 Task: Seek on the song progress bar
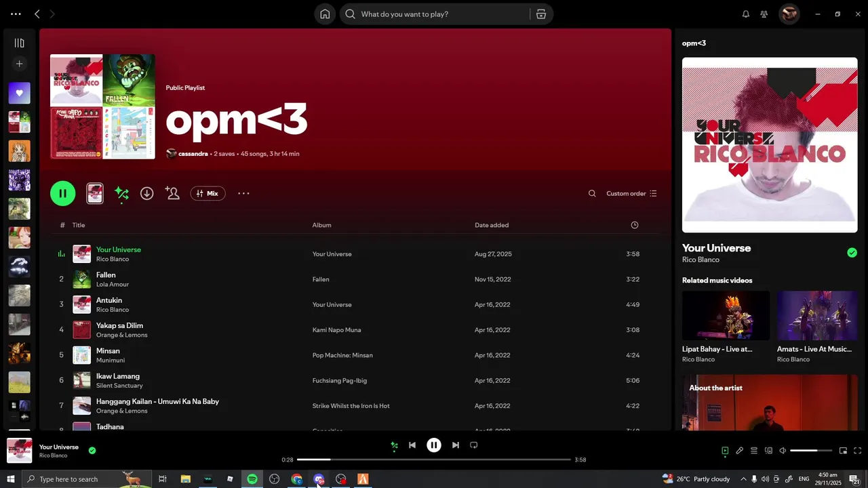click(434, 460)
